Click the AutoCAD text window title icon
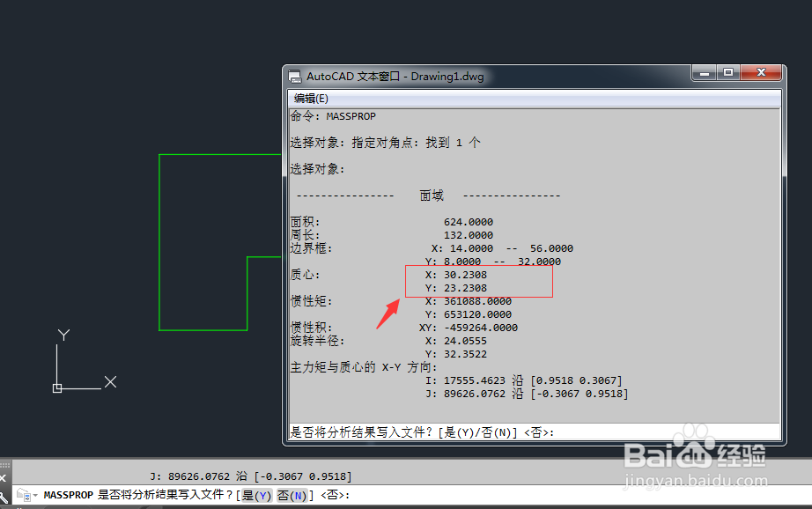Screen dimensions: 812x509 pos(295,77)
